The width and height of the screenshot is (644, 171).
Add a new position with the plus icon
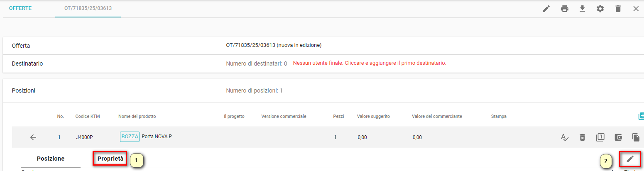tap(641, 116)
